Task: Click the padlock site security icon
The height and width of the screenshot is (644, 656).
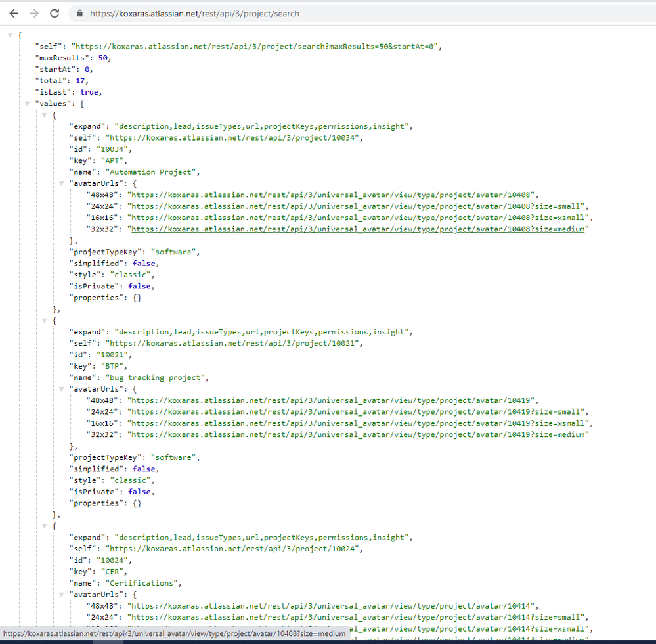Action: tap(79, 13)
